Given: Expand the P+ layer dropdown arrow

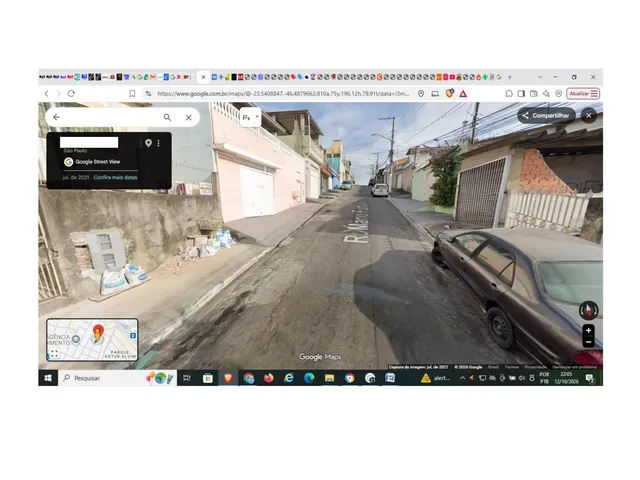Looking at the screenshot, I should [257, 117].
